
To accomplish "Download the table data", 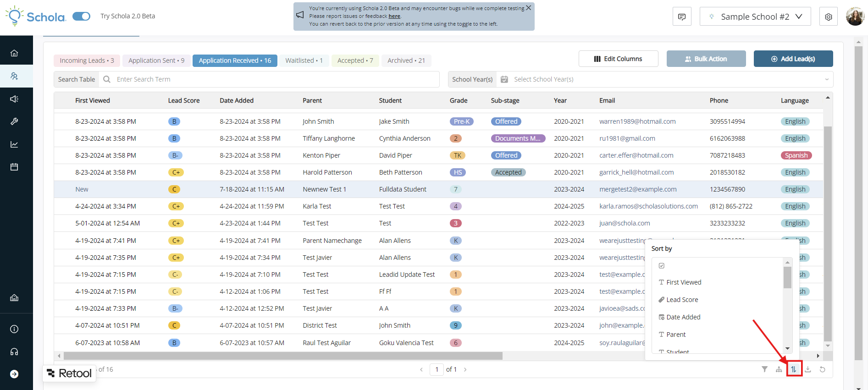I will coord(808,369).
